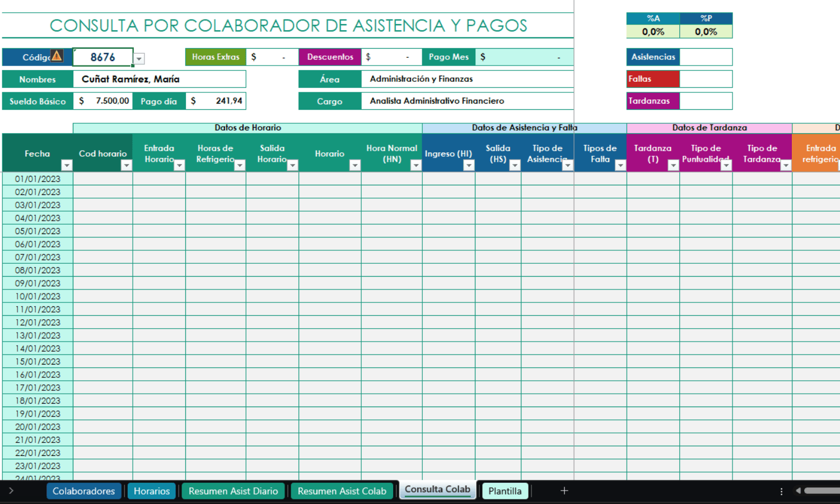
Task: Select the Horas Extras amount cell
Action: point(272,57)
